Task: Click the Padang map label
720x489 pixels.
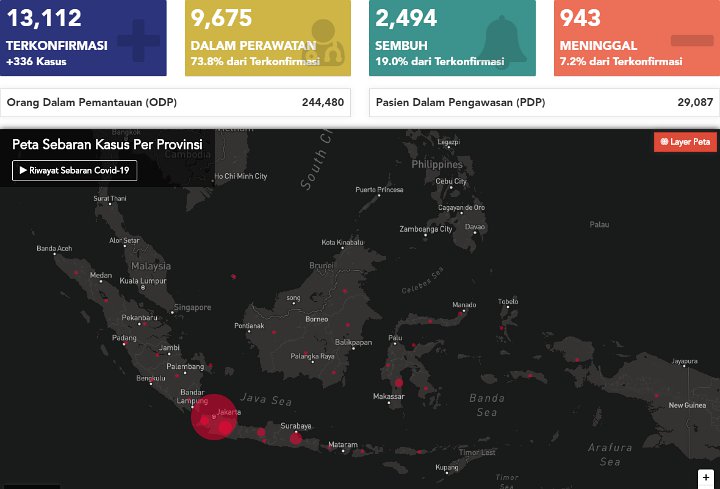Action: pyautogui.click(x=124, y=338)
